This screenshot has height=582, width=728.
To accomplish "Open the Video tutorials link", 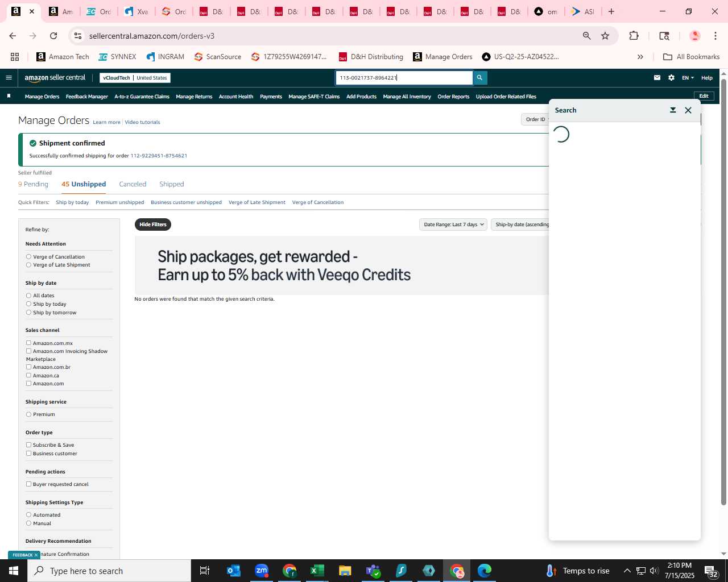I will 142,122.
